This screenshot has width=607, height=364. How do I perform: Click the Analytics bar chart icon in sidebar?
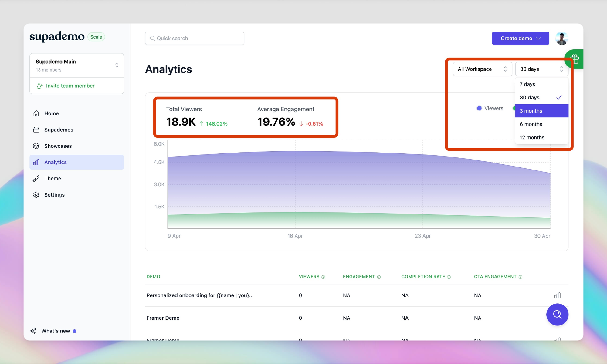pos(36,162)
